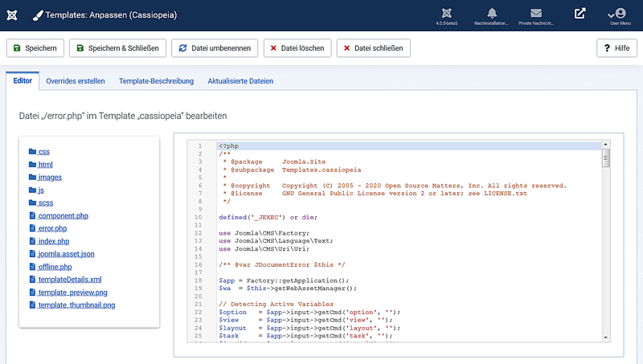643x364 pixels.
Task: Select the Editor tab
Action: 23,80
